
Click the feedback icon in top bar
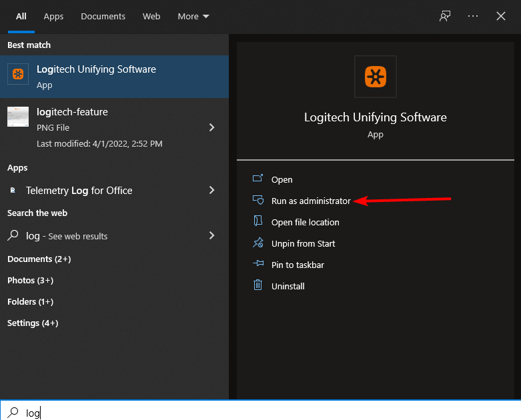[x=445, y=16]
